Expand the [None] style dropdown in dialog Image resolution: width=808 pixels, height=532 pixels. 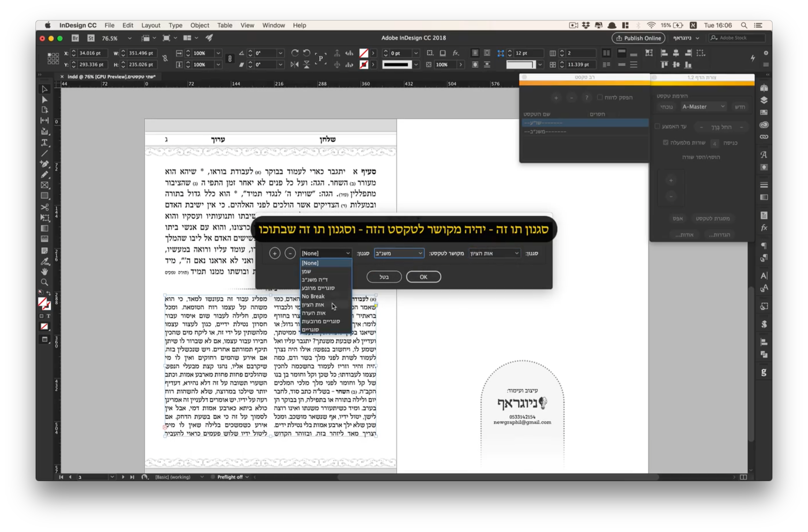pyautogui.click(x=325, y=253)
